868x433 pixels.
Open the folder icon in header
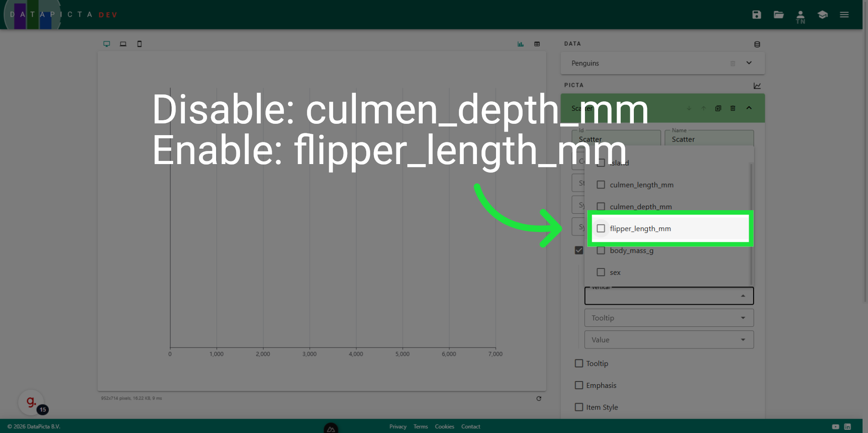click(778, 15)
